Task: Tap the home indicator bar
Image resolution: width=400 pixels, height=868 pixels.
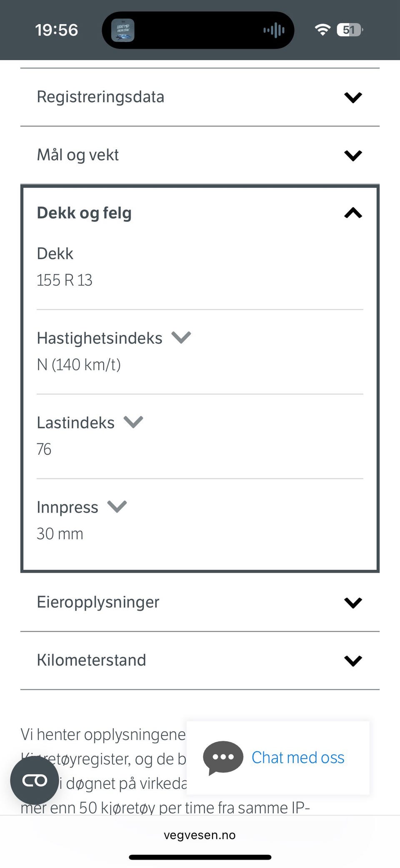Action: (200, 857)
